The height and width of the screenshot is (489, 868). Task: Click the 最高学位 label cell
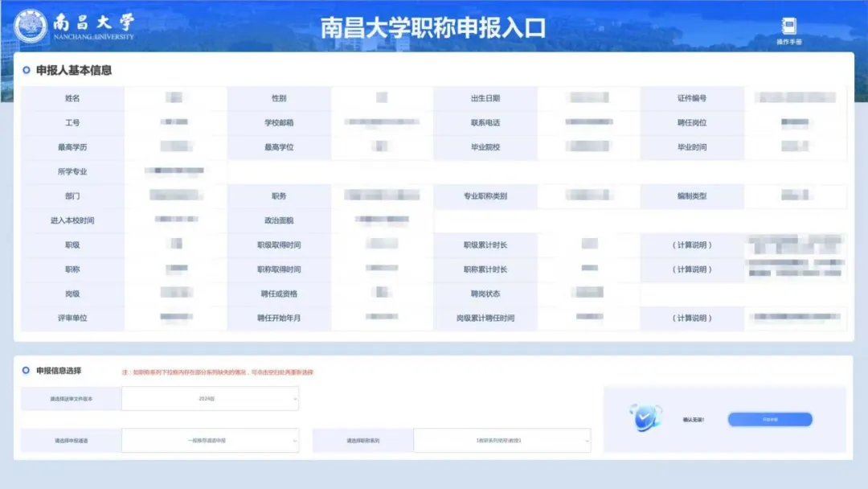click(x=279, y=147)
